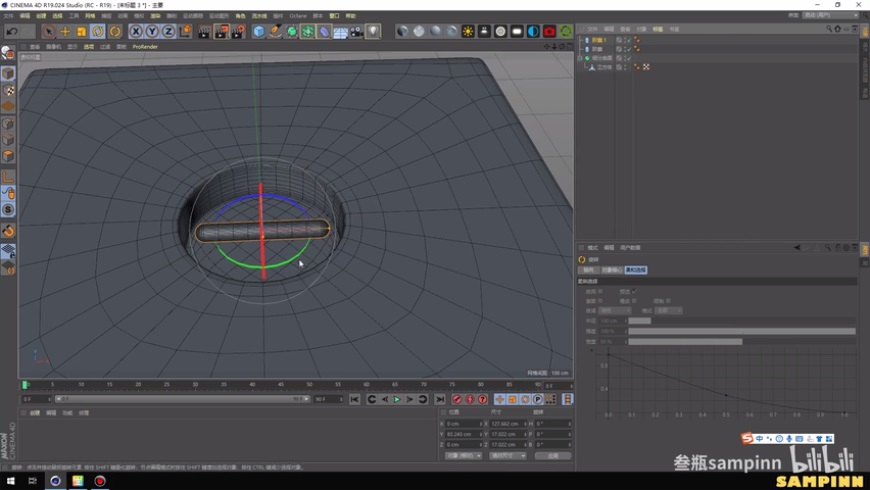Open the Windows Start menu
This screenshot has width=870, height=490.
(11, 481)
